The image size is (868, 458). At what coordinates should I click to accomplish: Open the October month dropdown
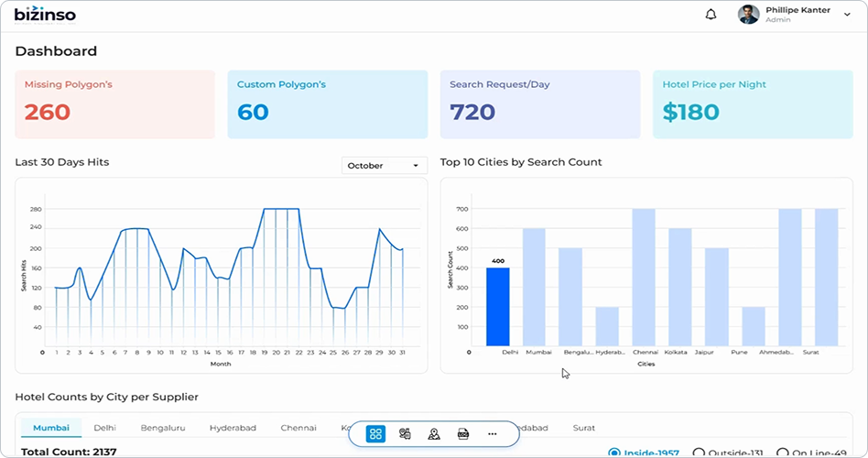(385, 166)
